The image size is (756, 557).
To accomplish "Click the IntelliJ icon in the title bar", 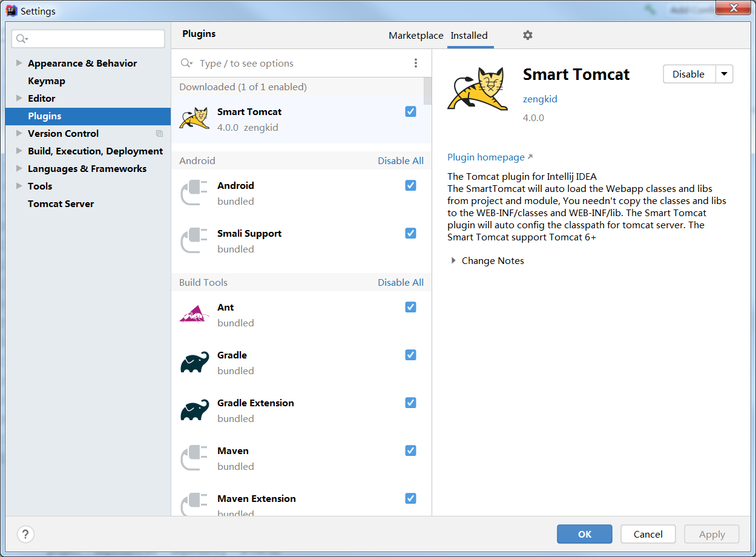I will coord(11,10).
